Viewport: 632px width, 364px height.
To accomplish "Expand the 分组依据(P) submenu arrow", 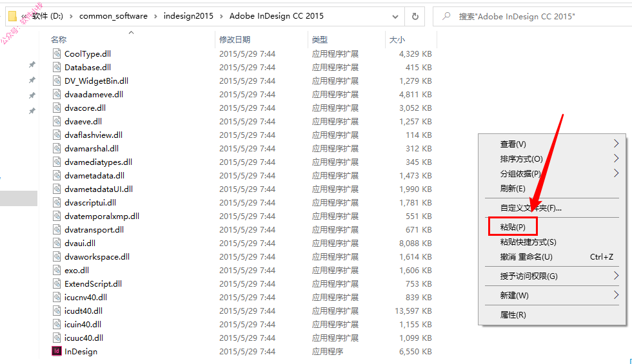I will tap(616, 173).
